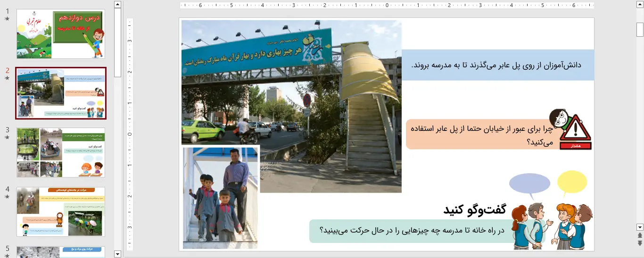Click the animation star icon under slide 1
Image resolution: width=644 pixels, height=258 pixels.
pos(7,19)
